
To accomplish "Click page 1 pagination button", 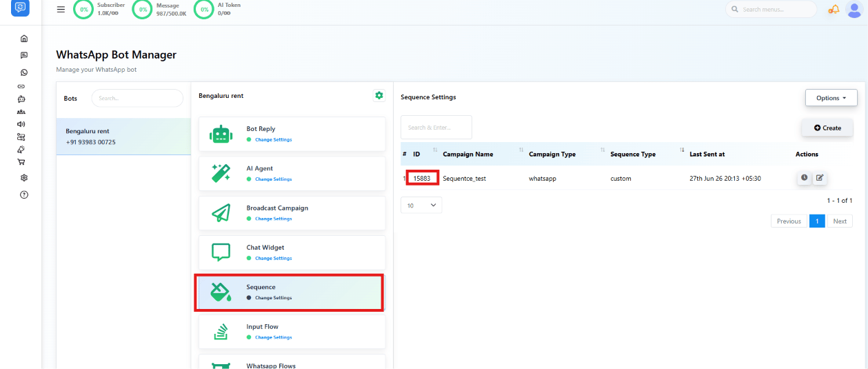I will coord(817,221).
